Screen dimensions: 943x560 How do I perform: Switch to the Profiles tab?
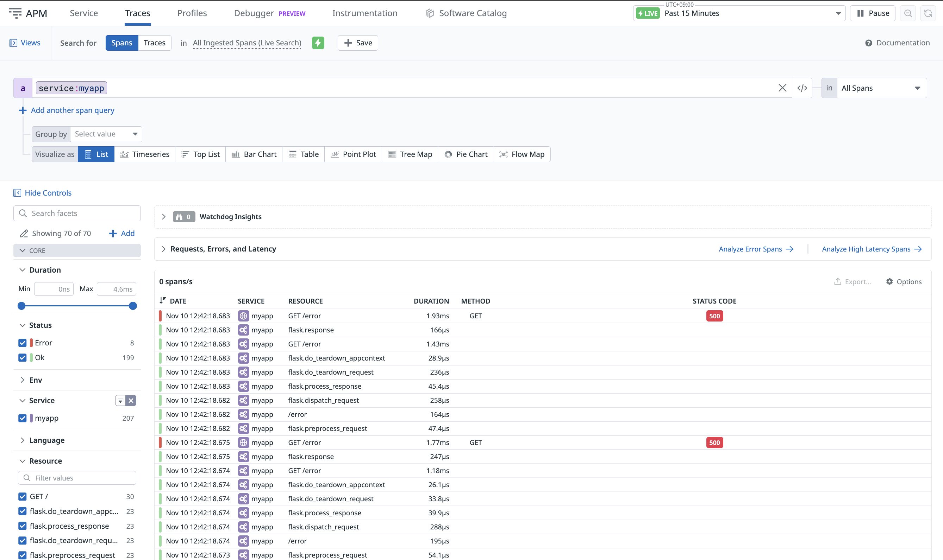[192, 13]
